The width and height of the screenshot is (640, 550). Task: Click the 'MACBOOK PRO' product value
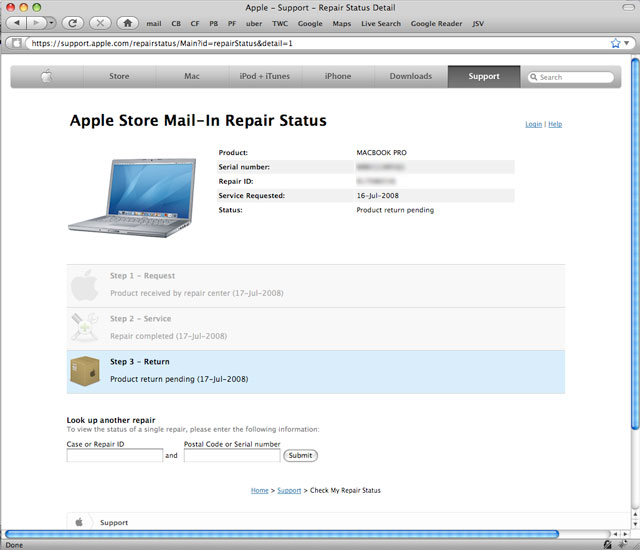382,153
